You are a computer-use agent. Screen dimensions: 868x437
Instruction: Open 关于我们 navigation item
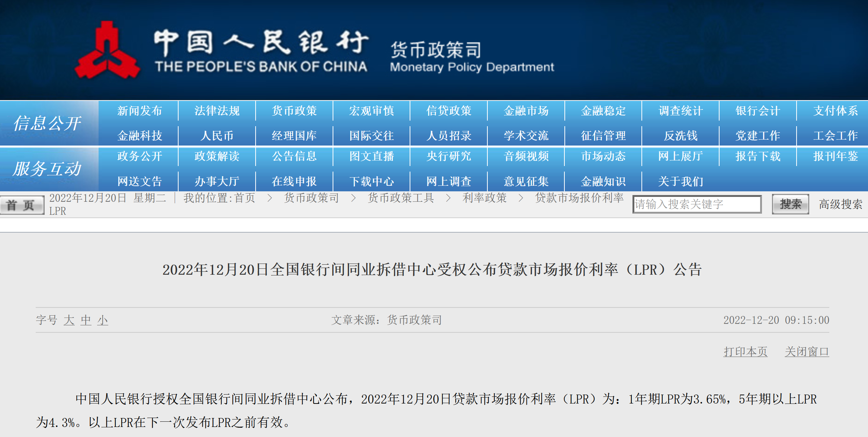(680, 182)
